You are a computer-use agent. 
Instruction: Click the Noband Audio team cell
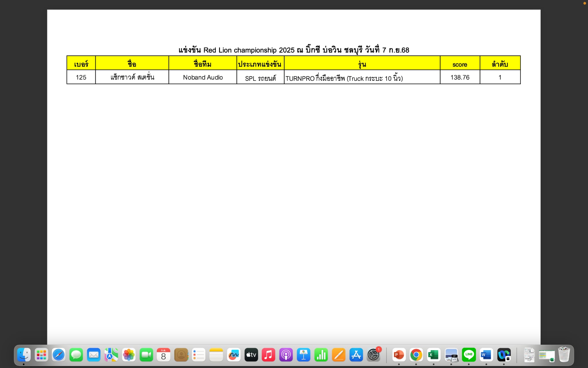click(203, 77)
